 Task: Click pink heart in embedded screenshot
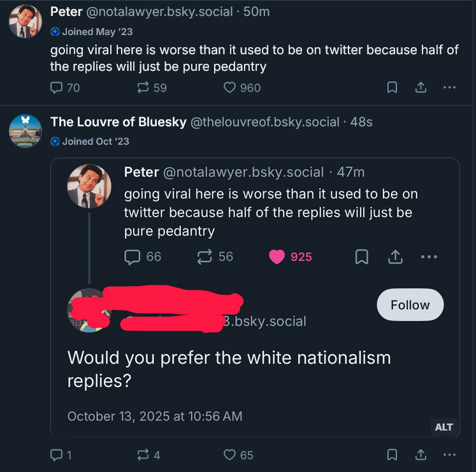277,256
